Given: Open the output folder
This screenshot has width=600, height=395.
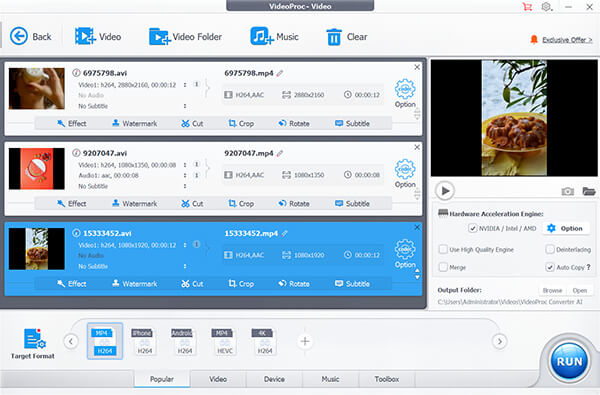Looking at the screenshot, I should pyautogui.click(x=580, y=291).
